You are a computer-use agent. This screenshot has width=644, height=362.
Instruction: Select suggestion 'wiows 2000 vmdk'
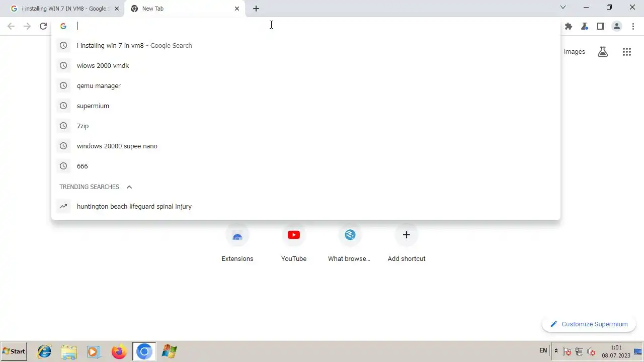[306, 65]
